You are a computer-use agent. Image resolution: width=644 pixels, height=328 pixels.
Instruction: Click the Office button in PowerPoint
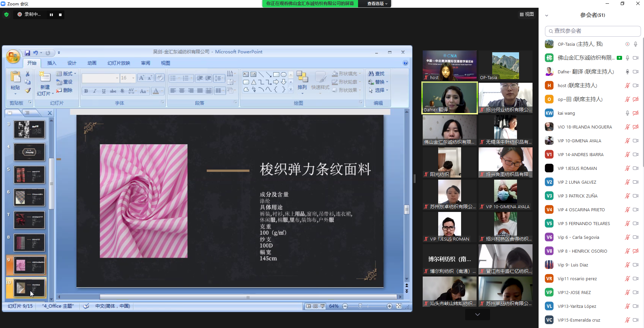pyautogui.click(x=13, y=57)
